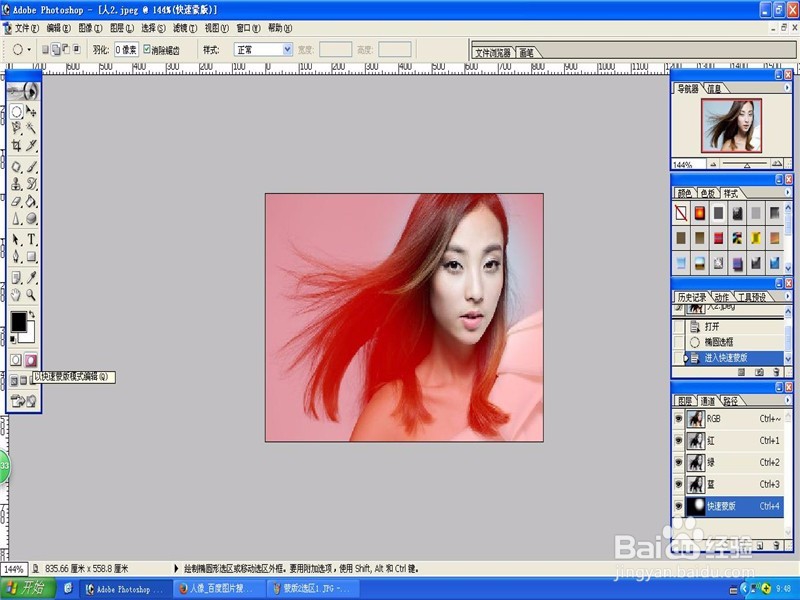800x600 pixels.
Task: Select the Paint Bucket tool
Action: click(x=31, y=202)
